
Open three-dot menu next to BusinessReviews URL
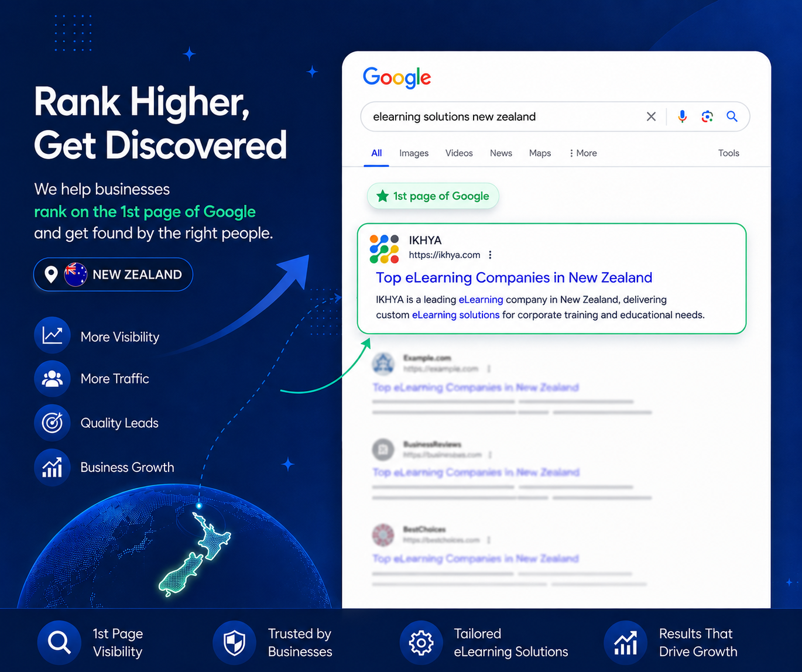click(489, 455)
